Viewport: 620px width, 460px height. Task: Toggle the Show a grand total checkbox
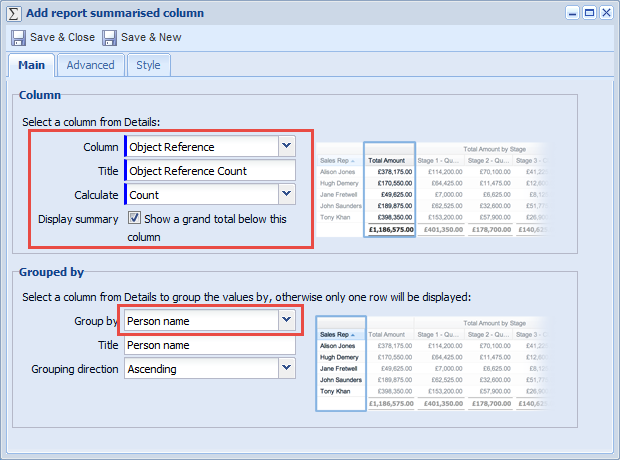pos(134,218)
